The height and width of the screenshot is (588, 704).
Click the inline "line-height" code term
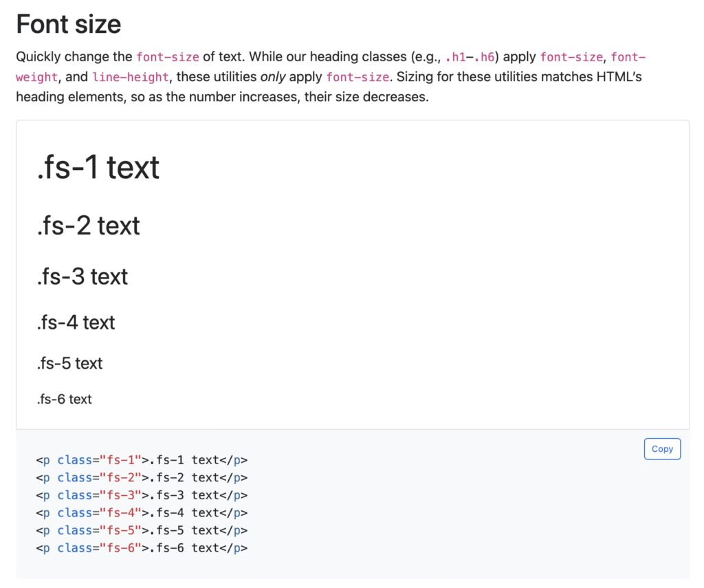point(130,77)
